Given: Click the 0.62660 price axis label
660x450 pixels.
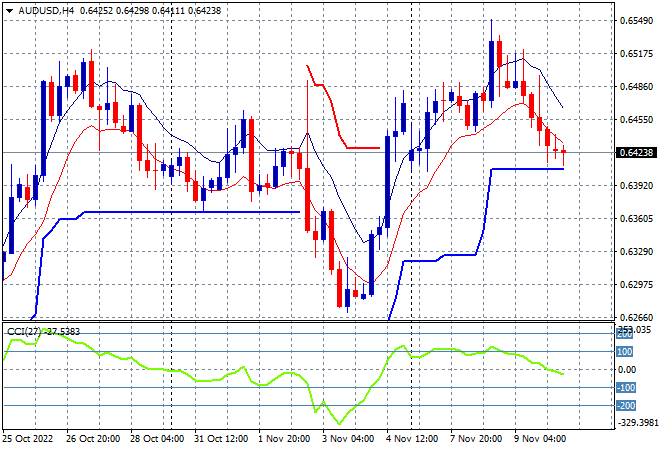Looking at the screenshot, I should 636,318.
